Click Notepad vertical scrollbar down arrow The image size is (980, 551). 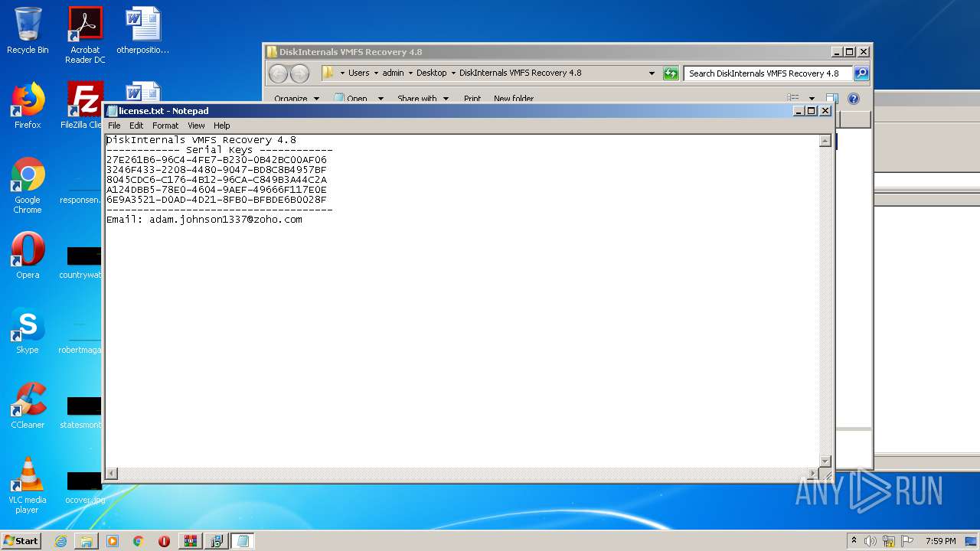(825, 461)
